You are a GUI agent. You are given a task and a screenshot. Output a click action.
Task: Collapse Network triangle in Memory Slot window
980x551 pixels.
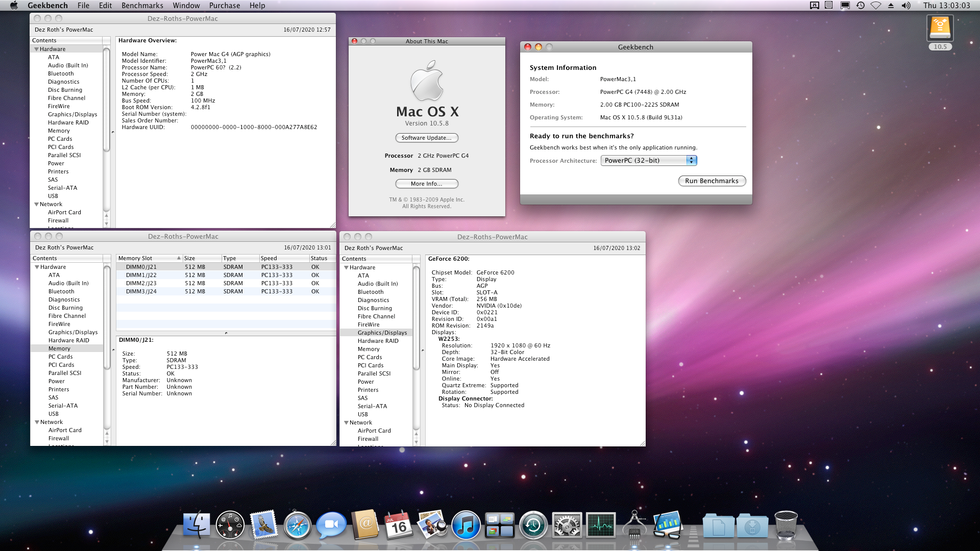pos(37,422)
